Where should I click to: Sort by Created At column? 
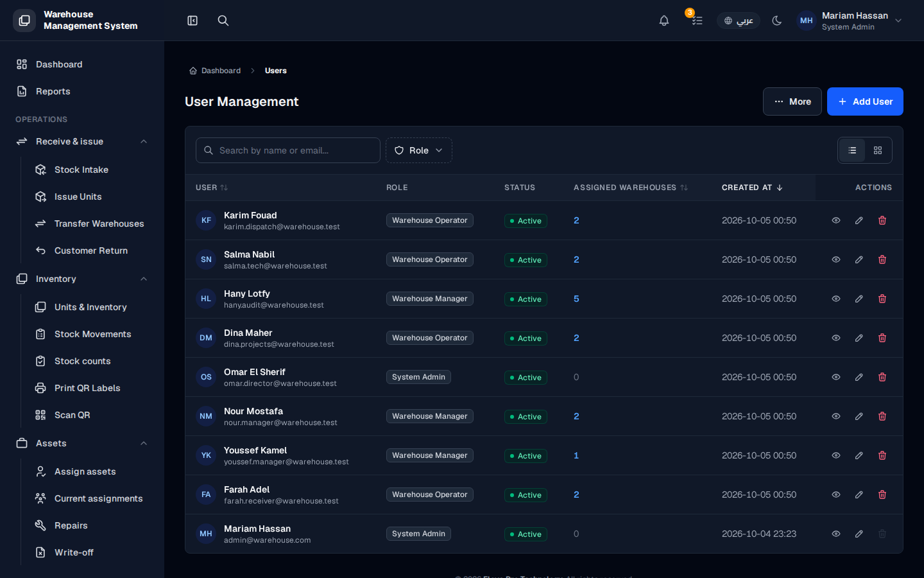[x=752, y=188]
